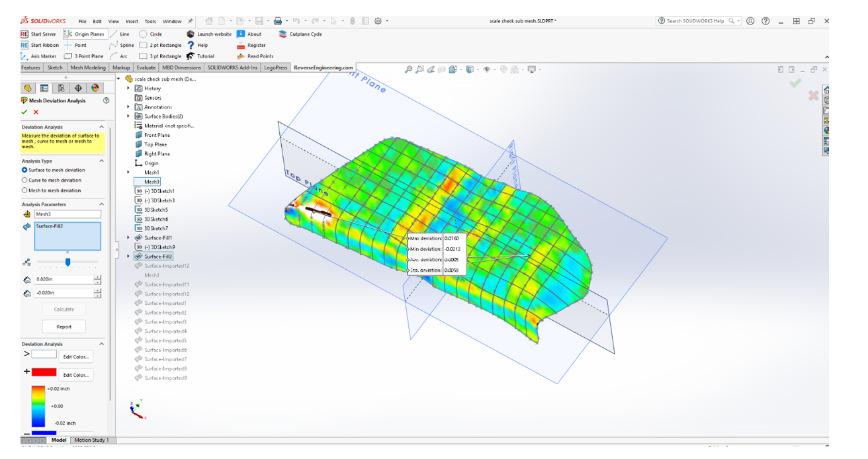Click the Register icon
Image resolution: width=868 pixels, height=459 pixels.
click(x=241, y=45)
